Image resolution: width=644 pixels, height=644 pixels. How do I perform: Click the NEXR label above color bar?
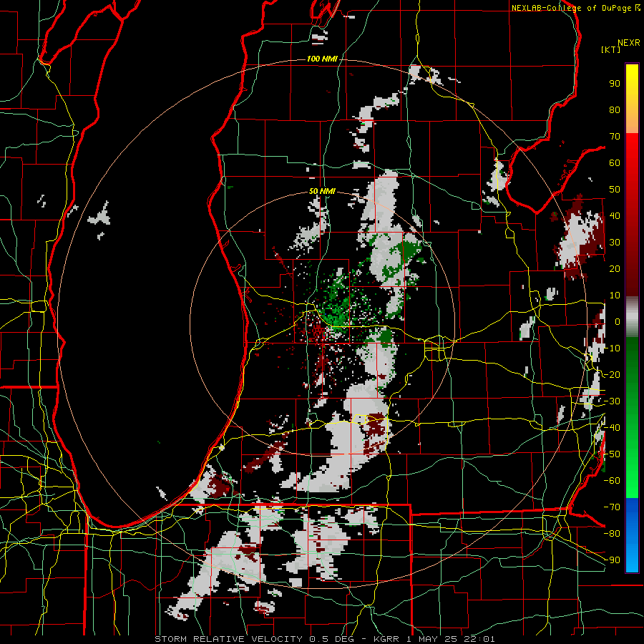click(629, 43)
